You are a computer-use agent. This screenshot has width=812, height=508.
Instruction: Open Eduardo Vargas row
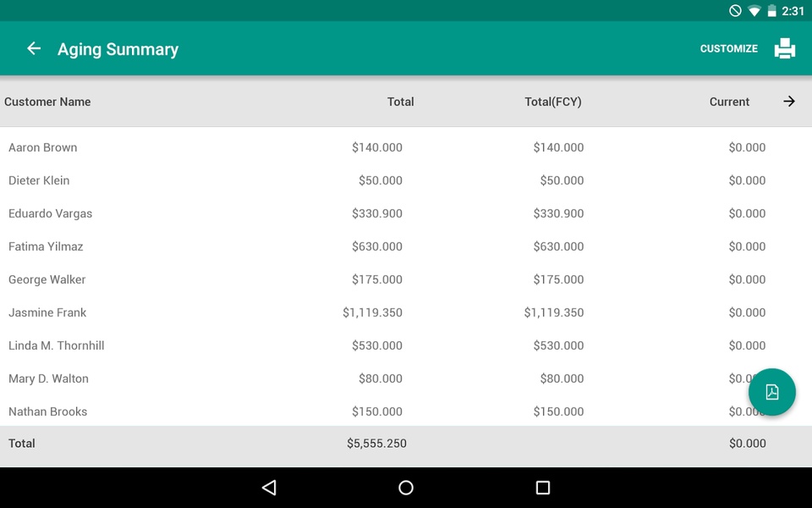click(406, 213)
